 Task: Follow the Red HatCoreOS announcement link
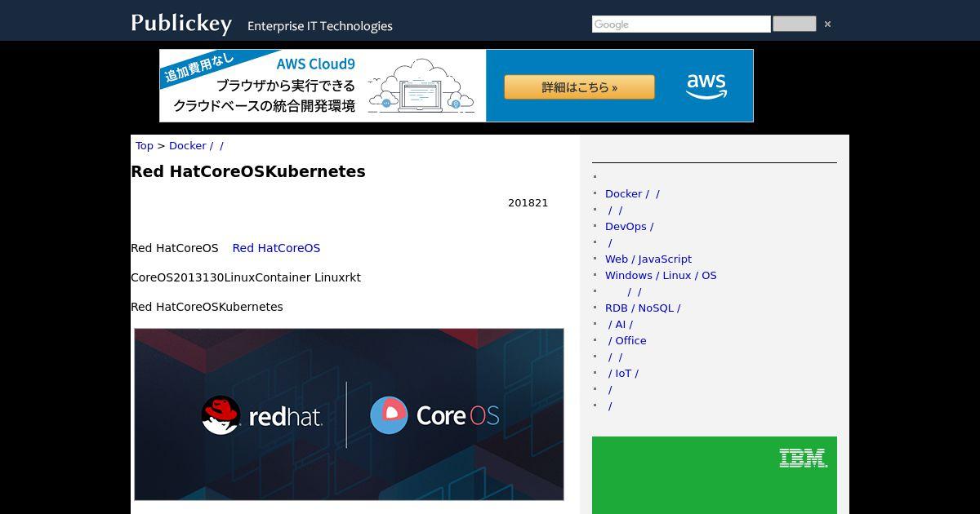point(276,248)
